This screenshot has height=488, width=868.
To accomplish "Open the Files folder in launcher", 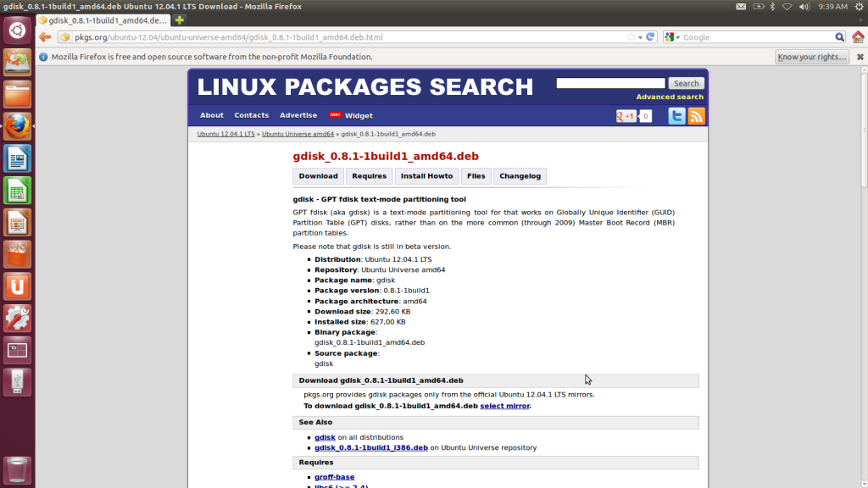I will pos(17,94).
